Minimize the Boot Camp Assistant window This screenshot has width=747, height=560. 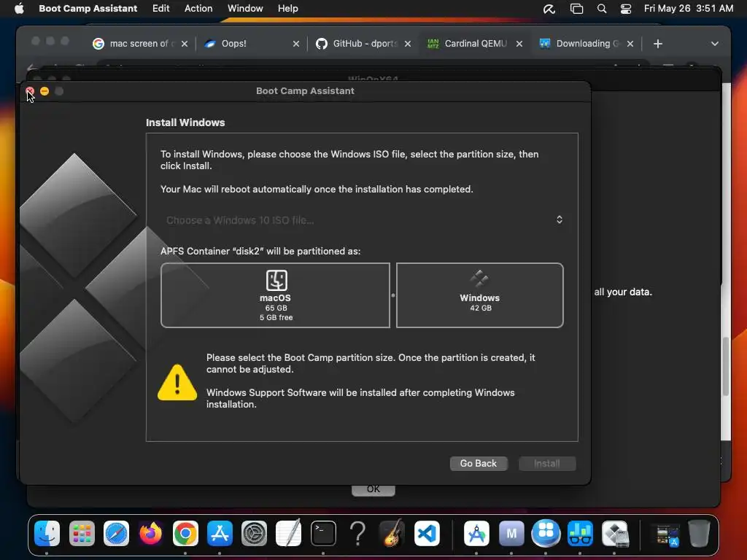(44, 91)
